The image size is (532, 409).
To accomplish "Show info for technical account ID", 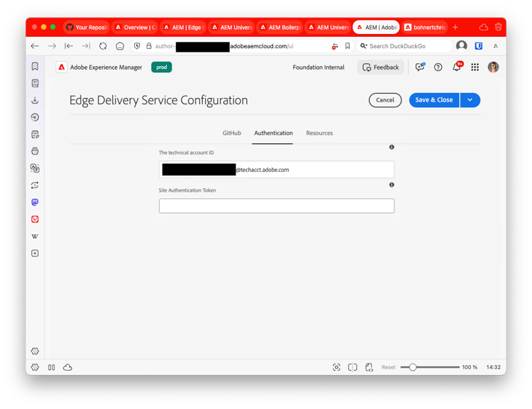I will pos(392,147).
